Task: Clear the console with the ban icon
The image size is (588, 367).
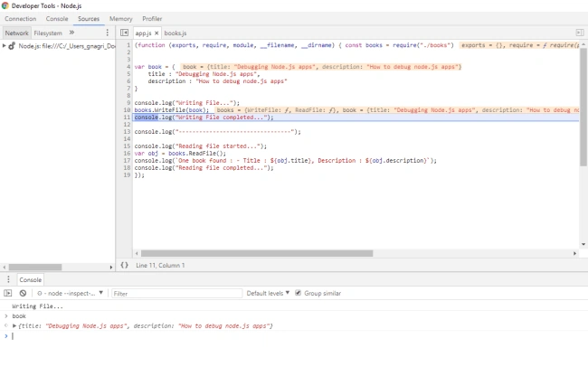Action: [x=23, y=293]
